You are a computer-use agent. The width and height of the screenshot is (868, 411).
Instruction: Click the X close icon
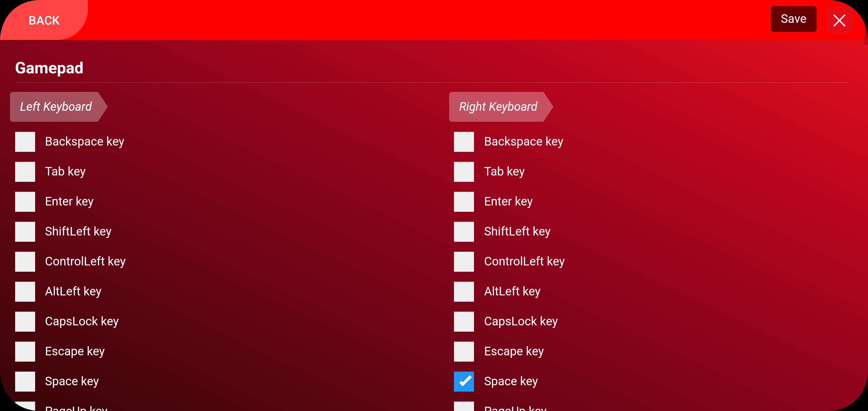point(839,20)
